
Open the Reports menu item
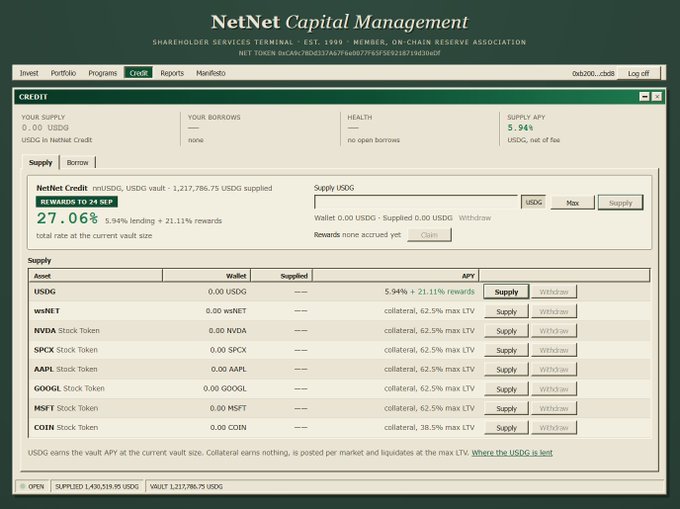(172, 73)
